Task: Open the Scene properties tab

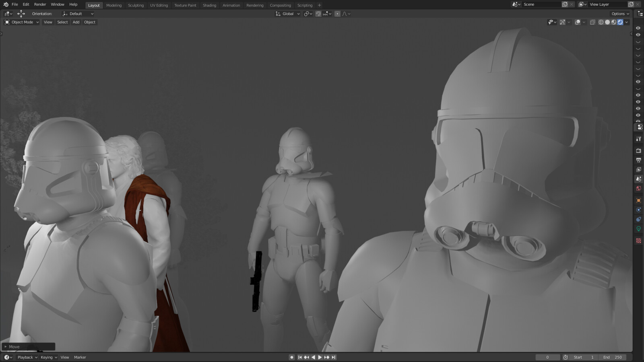Action: (638, 179)
